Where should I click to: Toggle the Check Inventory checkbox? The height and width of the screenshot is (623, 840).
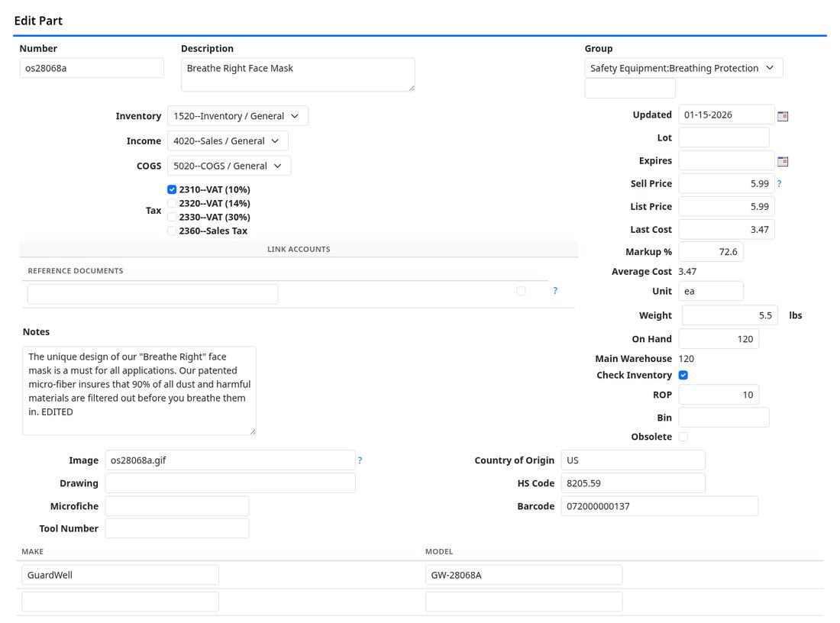click(x=683, y=375)
